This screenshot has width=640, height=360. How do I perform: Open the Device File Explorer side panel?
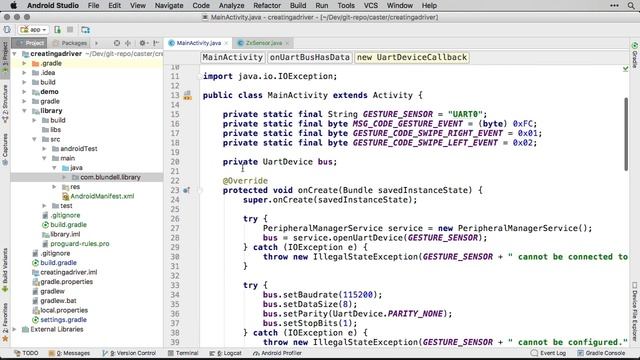(635, 311)
